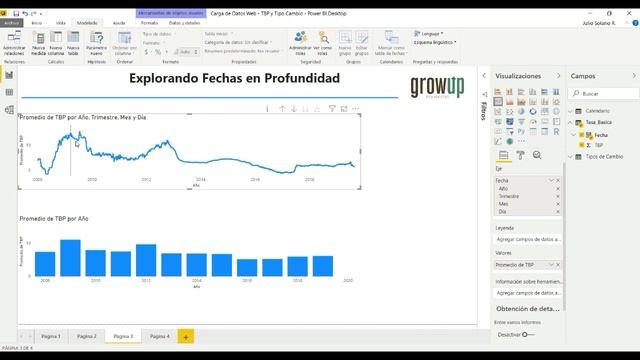
Task: Expand the Fecha hierarchy in Campos
Action: (574, 135)
